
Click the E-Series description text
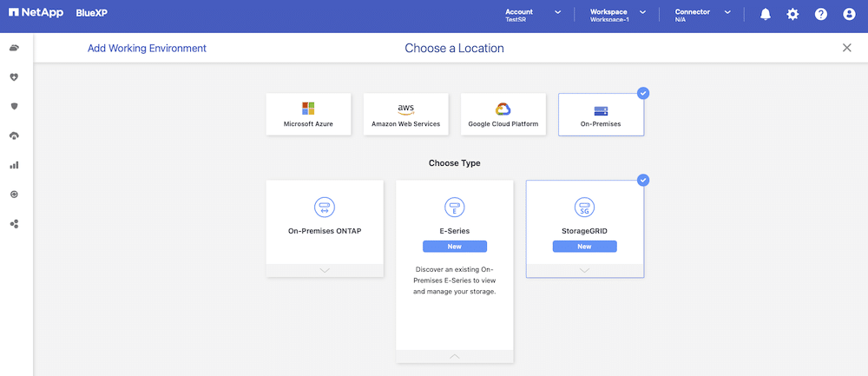455,280
